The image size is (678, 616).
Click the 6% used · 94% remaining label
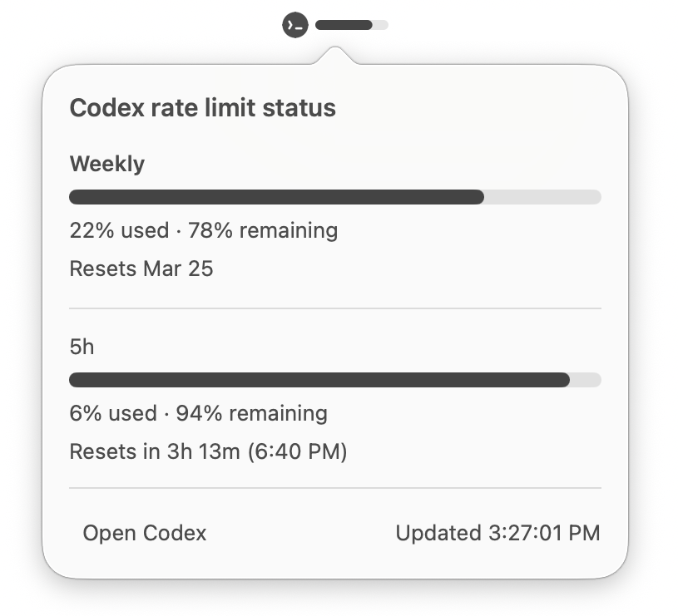[x=198, y=413]
